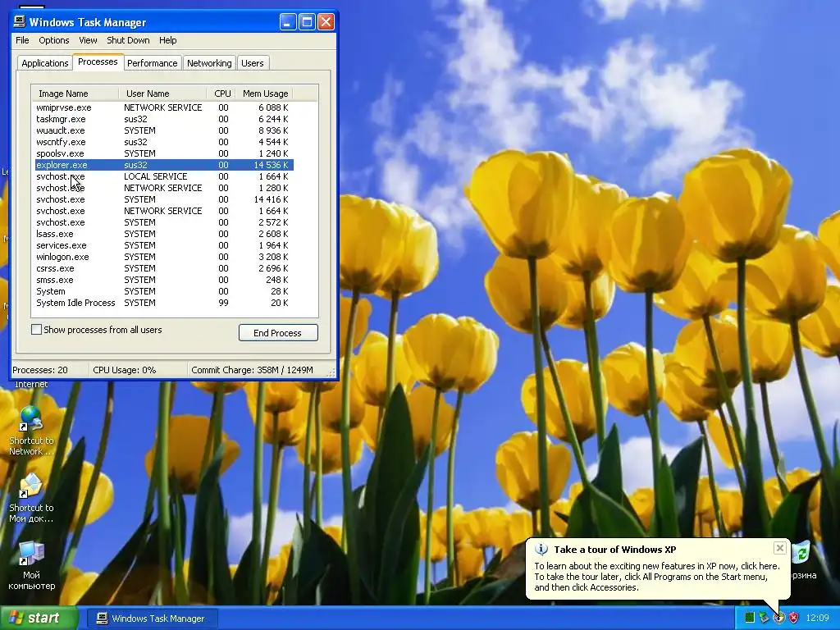Sort by Mem Usage column header
The image size is (840, 630).
(265, 94)
